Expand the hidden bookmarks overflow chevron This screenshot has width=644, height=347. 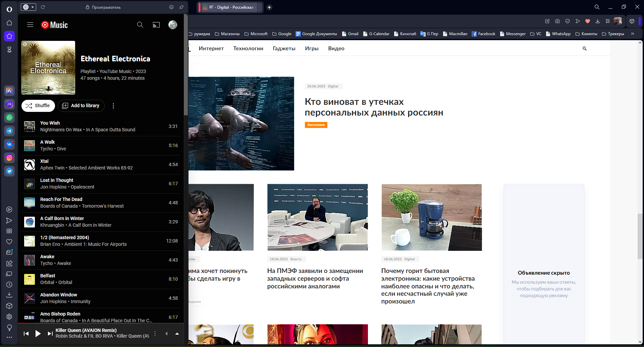[633, 34]
